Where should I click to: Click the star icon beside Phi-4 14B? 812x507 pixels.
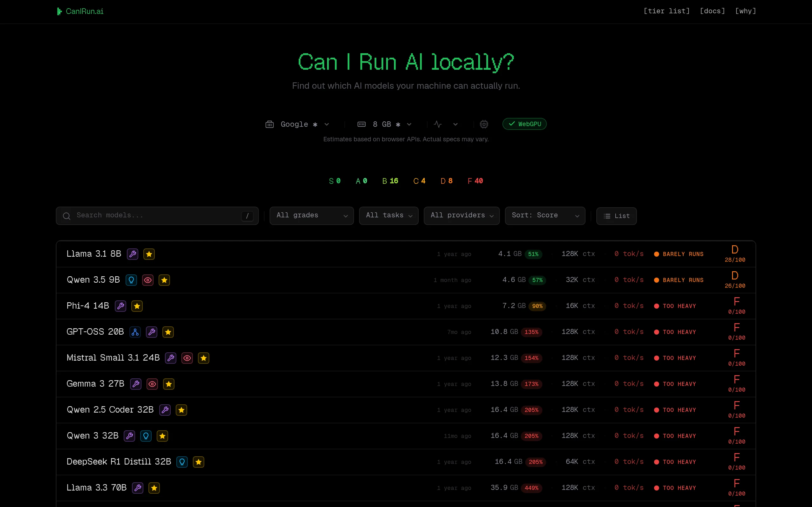pyautogui.click(x=137, y=306)
